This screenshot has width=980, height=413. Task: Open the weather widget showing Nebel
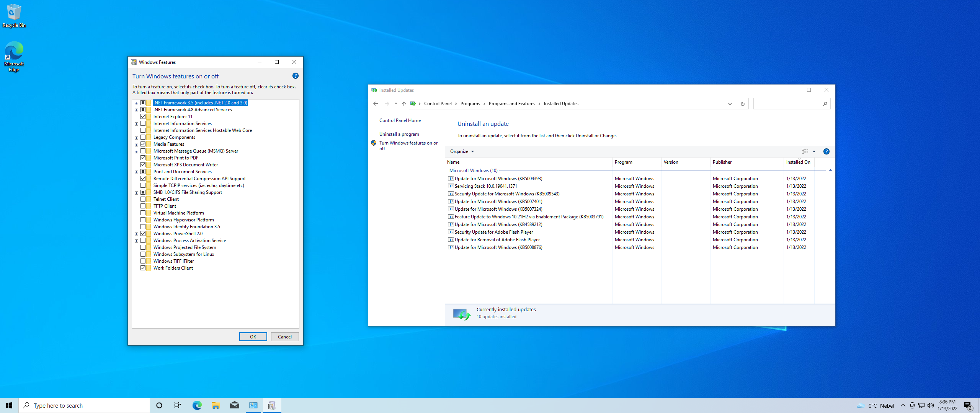click(x=875, y=405)
